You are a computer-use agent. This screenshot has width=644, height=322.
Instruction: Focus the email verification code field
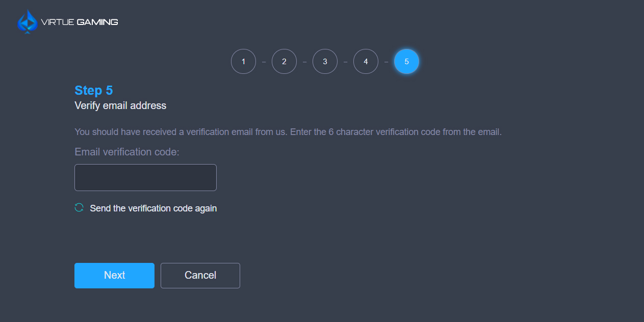pos(145,177)
